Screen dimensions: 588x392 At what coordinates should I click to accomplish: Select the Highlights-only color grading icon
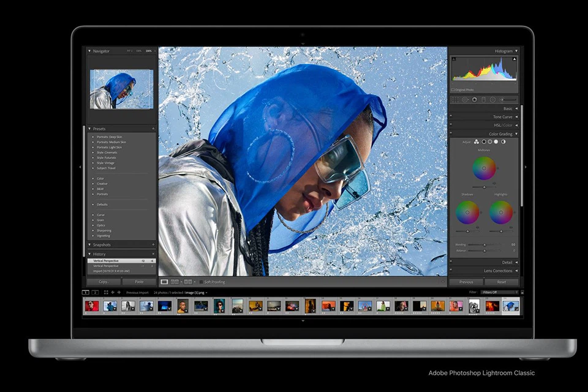tap(496, 142)
